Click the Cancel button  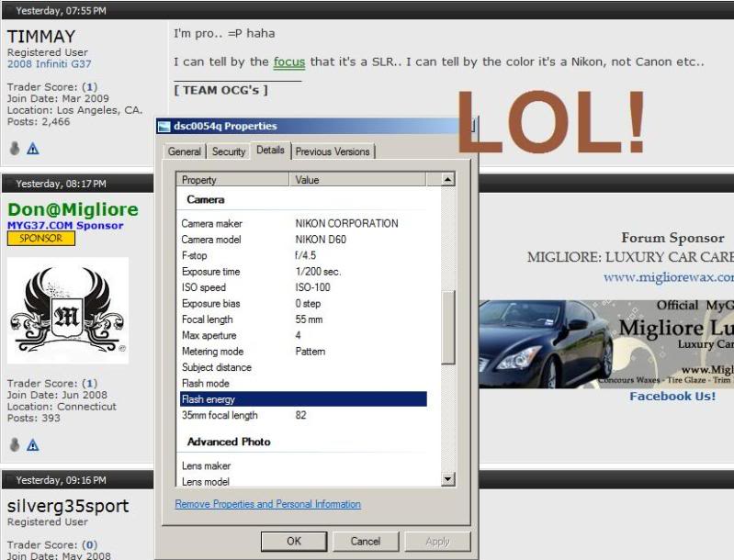366,542
